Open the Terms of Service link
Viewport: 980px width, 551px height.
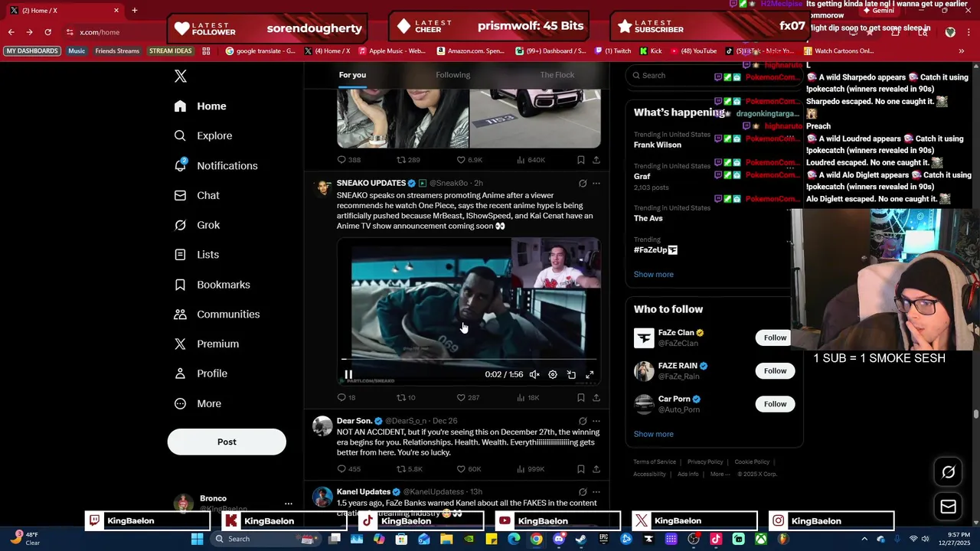pyautogui.click(x=655, y=462)
